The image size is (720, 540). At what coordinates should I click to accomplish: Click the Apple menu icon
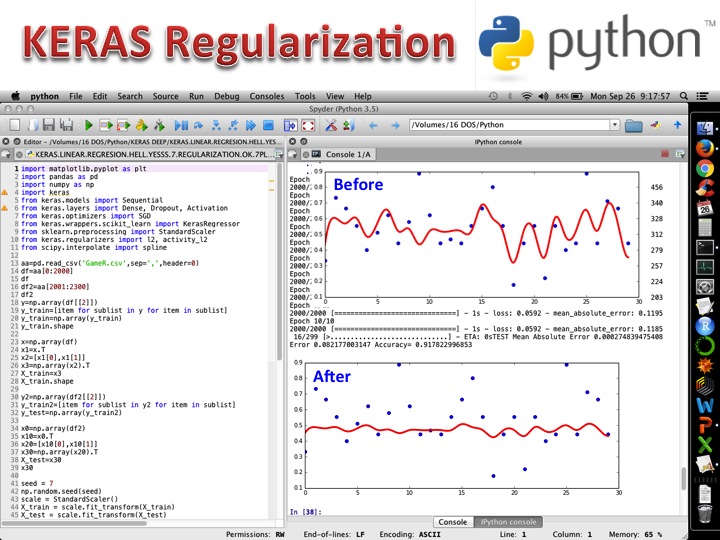(16, 96)
